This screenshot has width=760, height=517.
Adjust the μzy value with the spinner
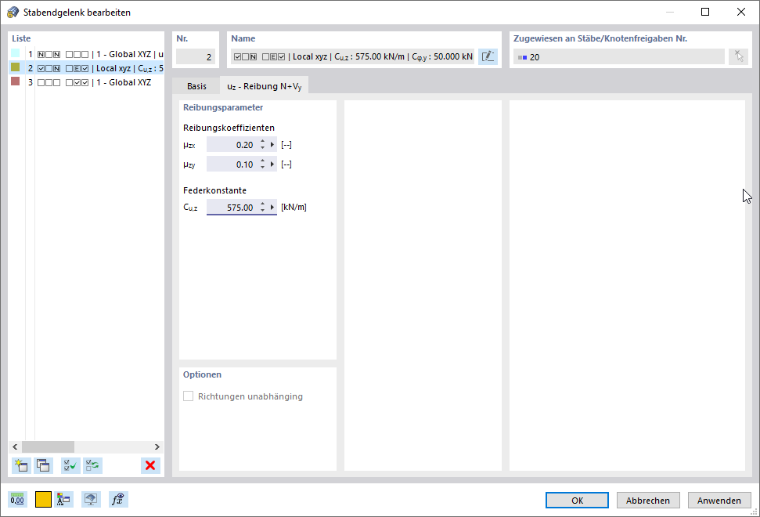click(262, 165)
